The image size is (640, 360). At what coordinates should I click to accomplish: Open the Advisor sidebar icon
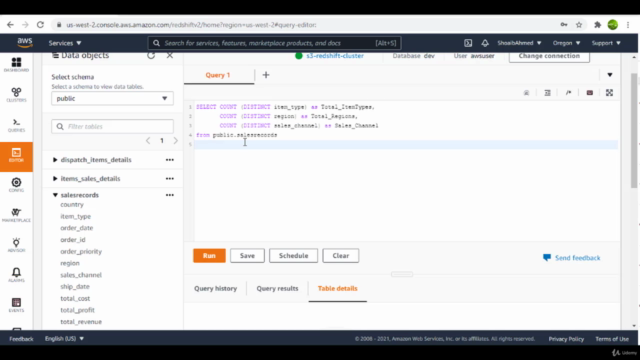(x=16, y=245)
